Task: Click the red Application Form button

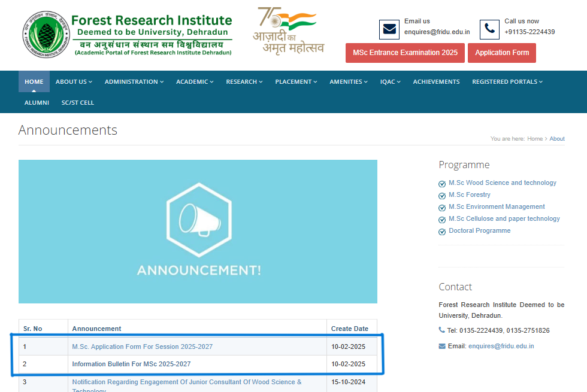Action: pos(502,53)
